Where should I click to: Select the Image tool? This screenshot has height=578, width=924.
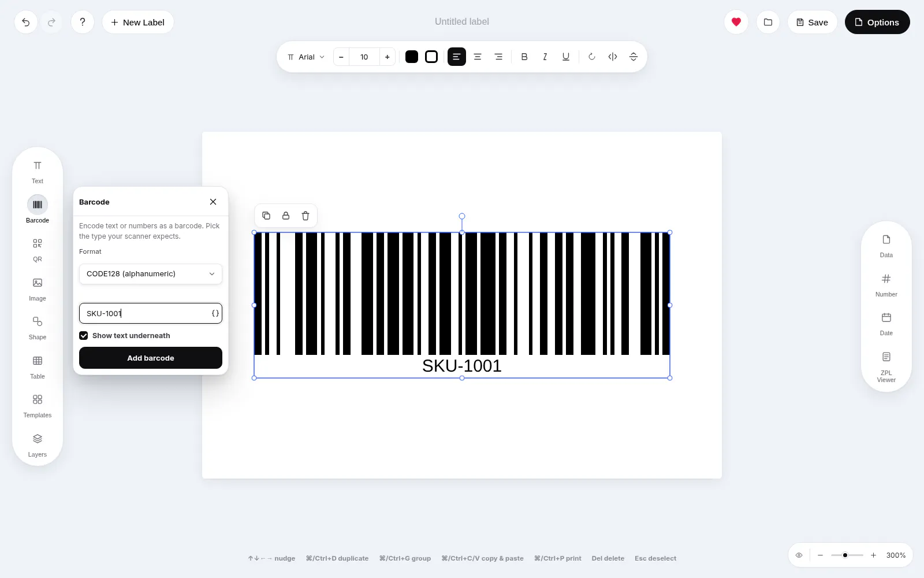click(38, 289)
